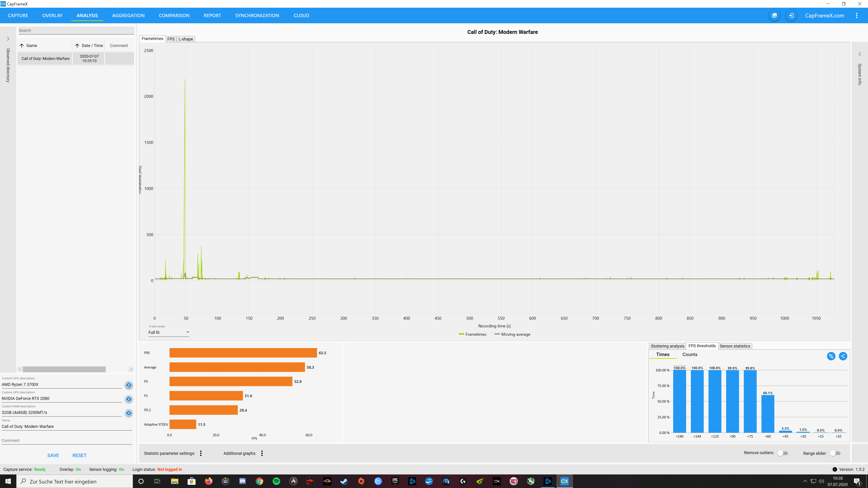This screenshot has height=488, width=868.
Task: Open the three-dot menu in header
Action: [x=856, y=16]
